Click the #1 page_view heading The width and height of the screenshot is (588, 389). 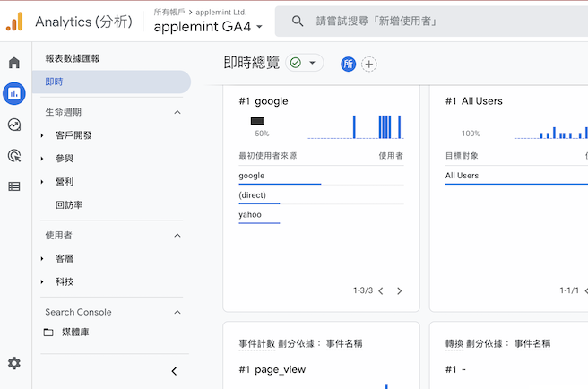(272, 370)
